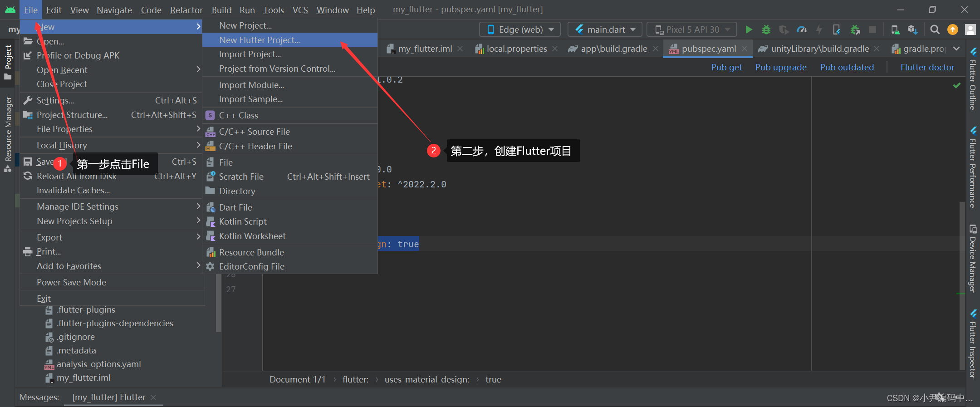Open Flutter Outline side panel
This screenshot has width=980, height=407.
(x=973, y=78)
